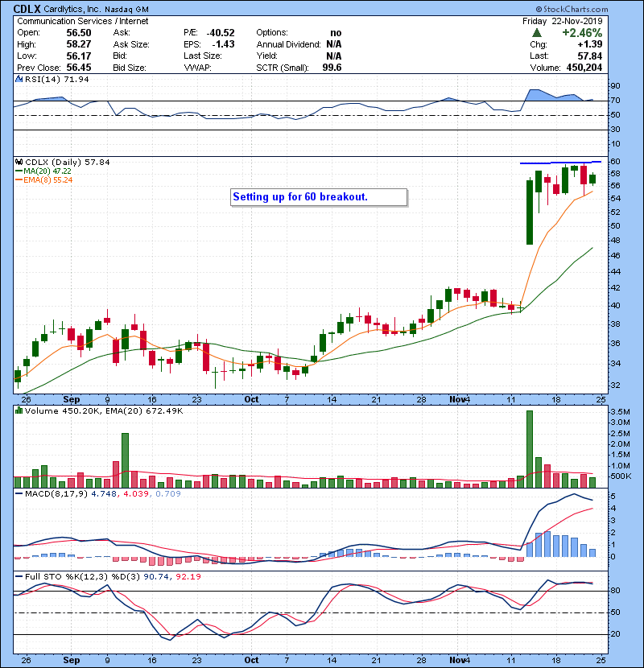Click the volume bars icon beside Volume label
644x668 pixels.
(19, 410)
